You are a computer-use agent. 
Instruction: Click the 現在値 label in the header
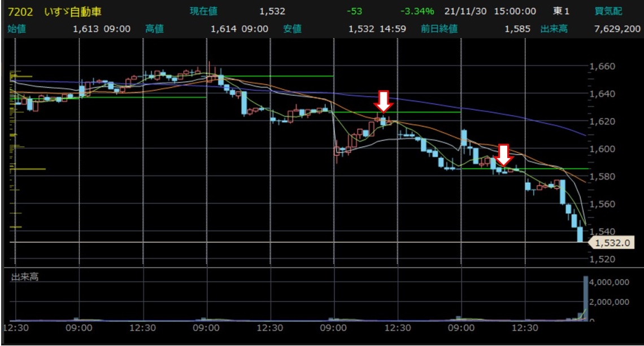click(204, 11)
